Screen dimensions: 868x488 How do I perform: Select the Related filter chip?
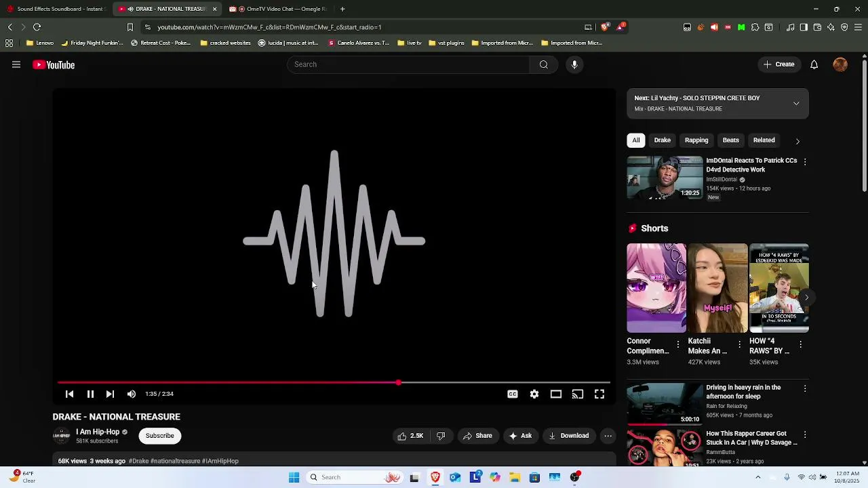pos(764,140)
